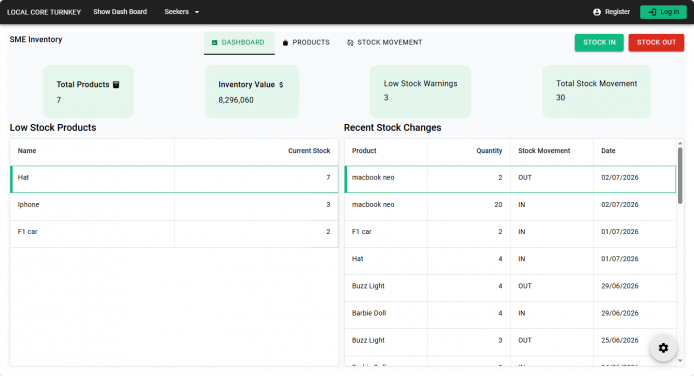This screenshot has height=376, width=694.
Task: Click the Products tab bag icon
Action: tap(285, 42)
